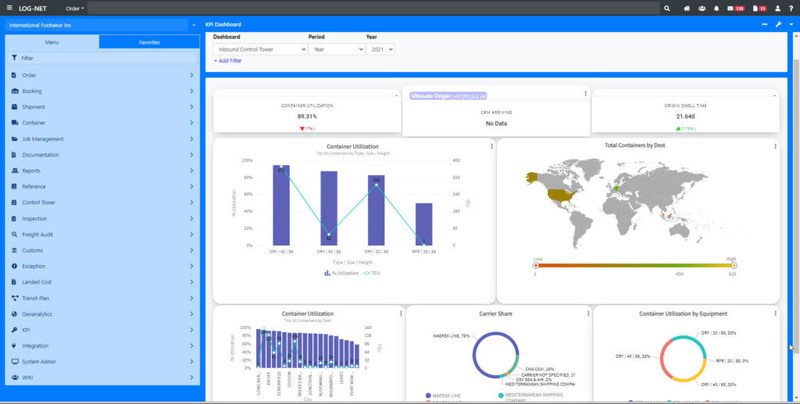
Task: Expand the Shipment menu item
Action: coord(100,107)
